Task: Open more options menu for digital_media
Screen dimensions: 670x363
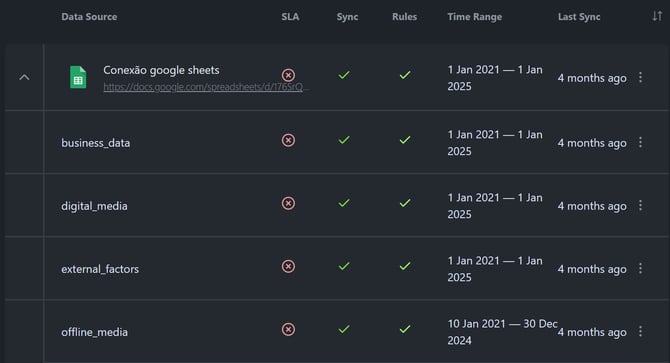Action: point(640,205)
